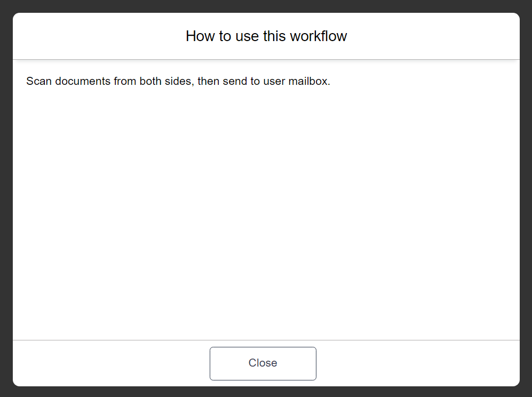
Task: Click the divider above the footer
Action: (266, 338)
